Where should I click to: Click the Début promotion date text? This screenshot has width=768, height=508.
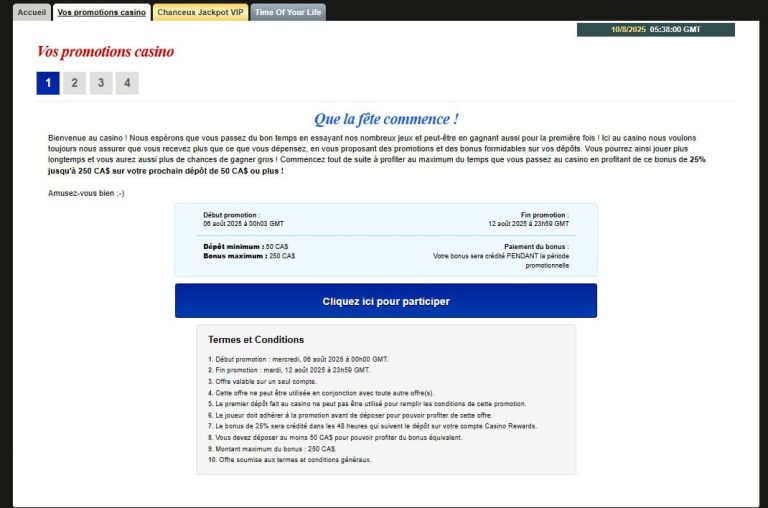click(x=243, y=224)
